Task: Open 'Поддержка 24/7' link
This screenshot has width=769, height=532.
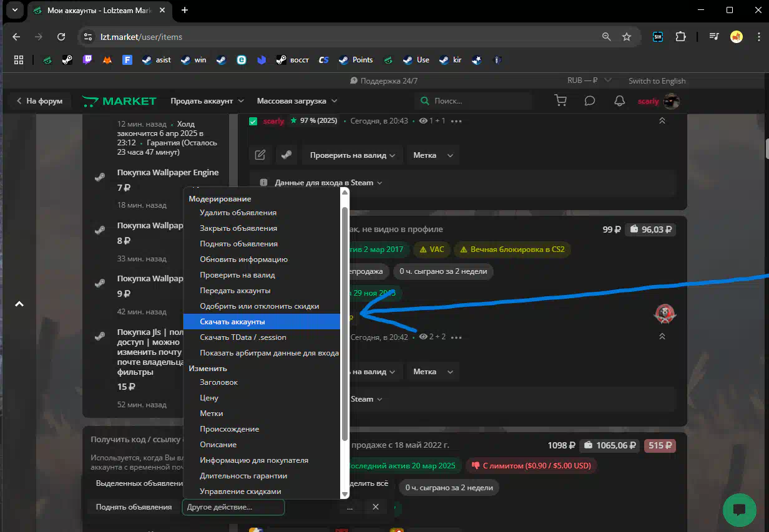Action: 384,80
